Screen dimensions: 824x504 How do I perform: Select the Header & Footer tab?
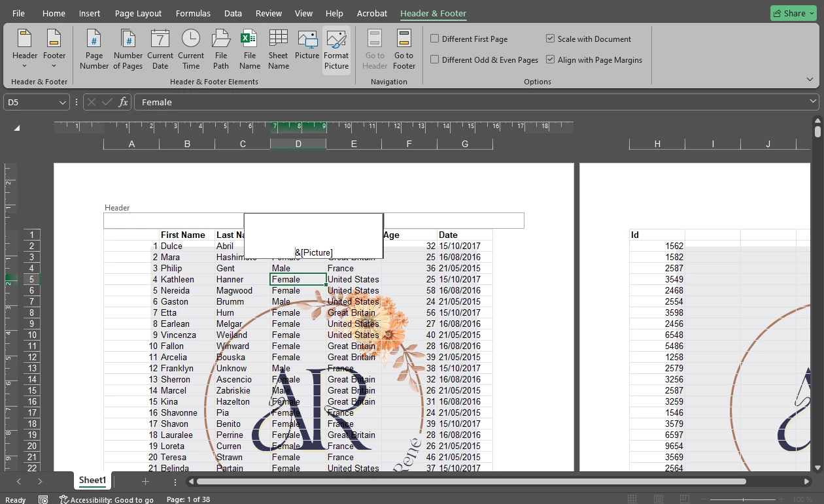pyautogui.click(x=433, y=13)
